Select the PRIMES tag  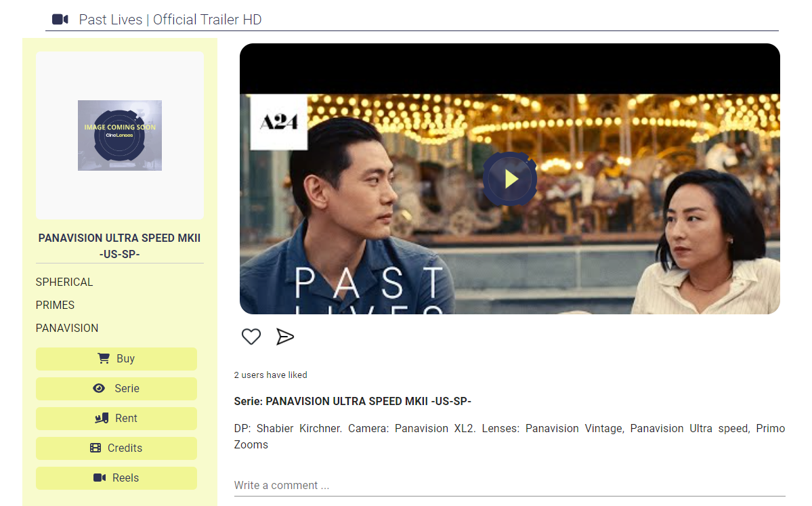coord(55,305)
